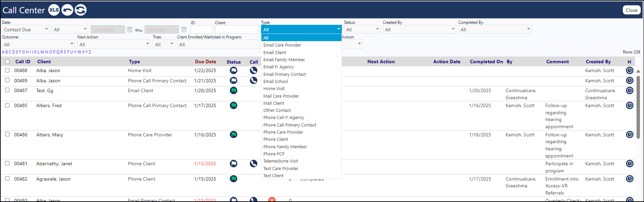Filter clients by letter A
Viewport: 644px width, 202px height.
[x=3, y=52]
